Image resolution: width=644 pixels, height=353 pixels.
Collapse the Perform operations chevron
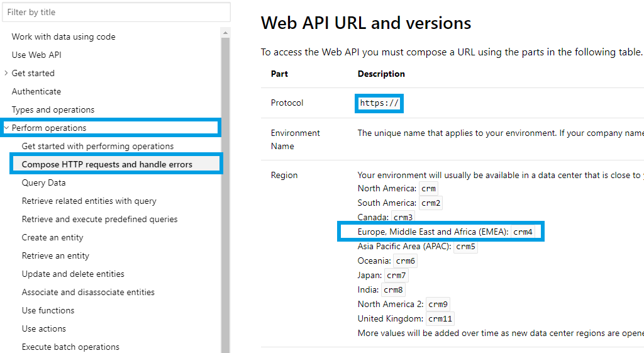pos(6,128)
